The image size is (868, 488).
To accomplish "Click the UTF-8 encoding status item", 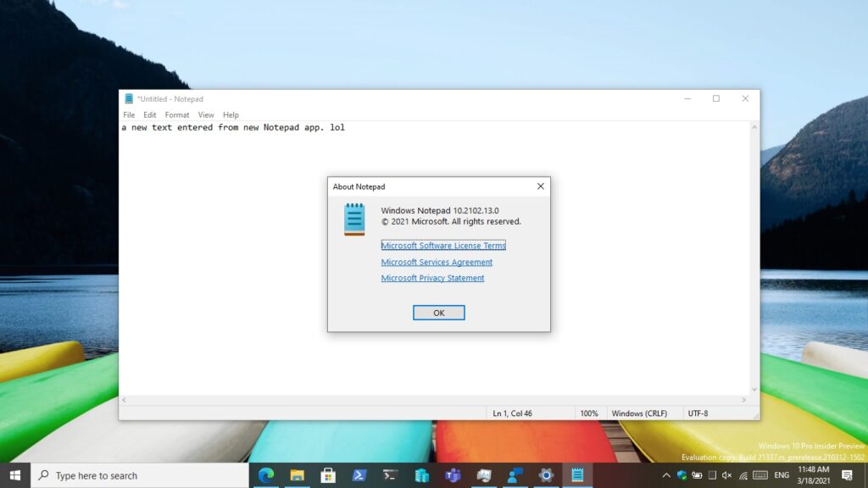I will 700,413.
